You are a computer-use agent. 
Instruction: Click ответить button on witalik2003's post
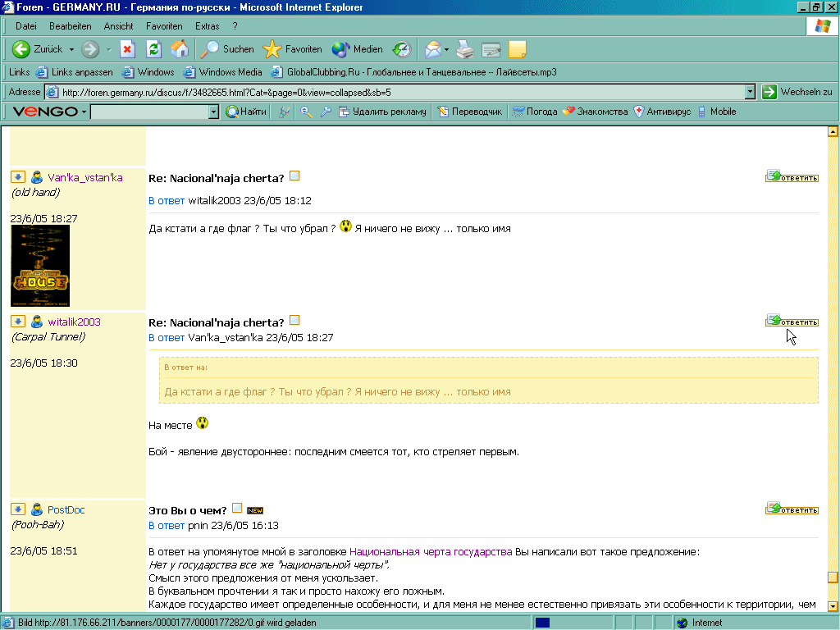792,321
